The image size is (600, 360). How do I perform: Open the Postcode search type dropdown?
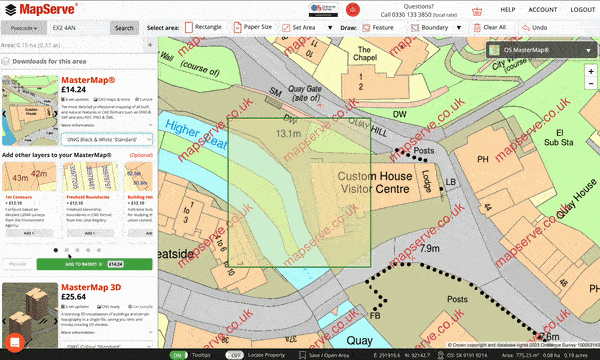(24, 28)
